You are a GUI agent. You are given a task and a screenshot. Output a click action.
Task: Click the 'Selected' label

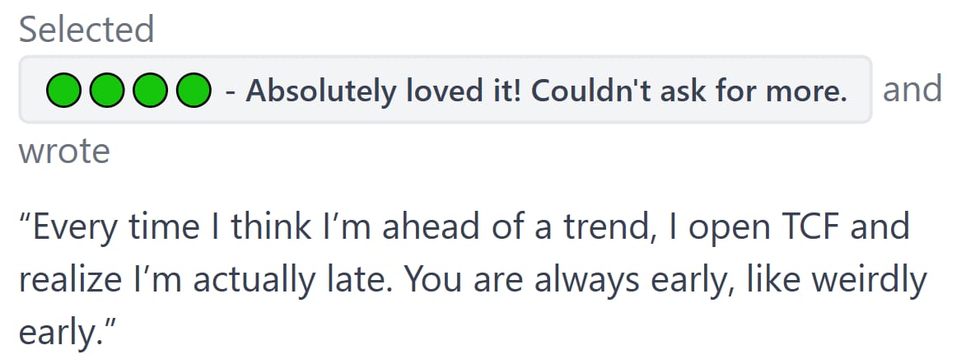pyautogui.click(x=86, y=30)
